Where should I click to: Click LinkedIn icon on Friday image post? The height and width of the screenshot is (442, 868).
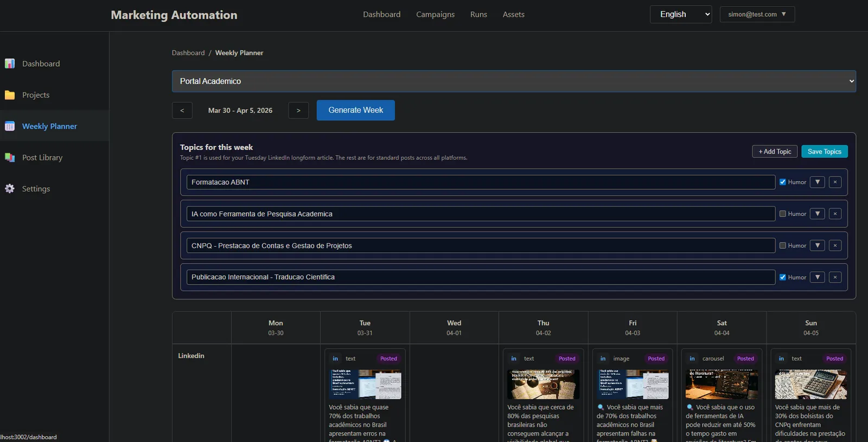pyautogui.click(x=603, y=358)
